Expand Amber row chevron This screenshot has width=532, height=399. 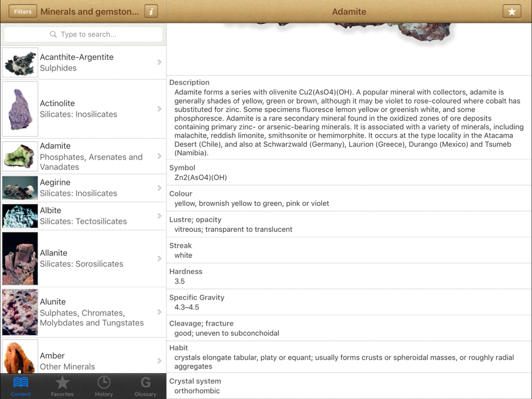[160, 361]
